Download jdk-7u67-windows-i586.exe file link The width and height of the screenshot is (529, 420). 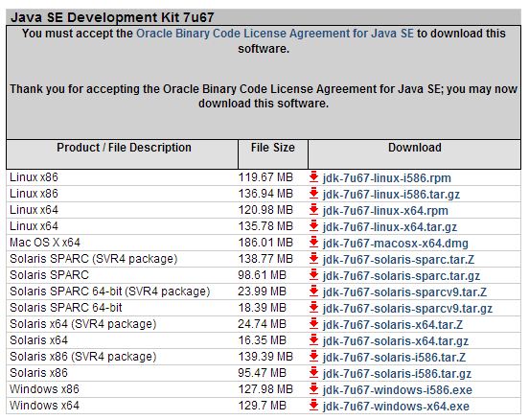point(398,390)
